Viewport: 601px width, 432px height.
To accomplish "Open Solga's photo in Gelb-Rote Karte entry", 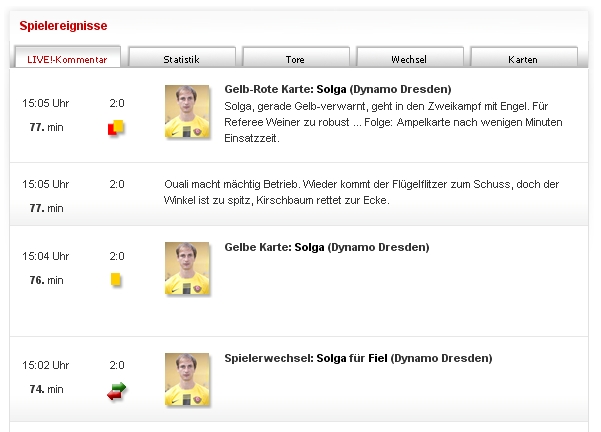I will click(187, 111).
